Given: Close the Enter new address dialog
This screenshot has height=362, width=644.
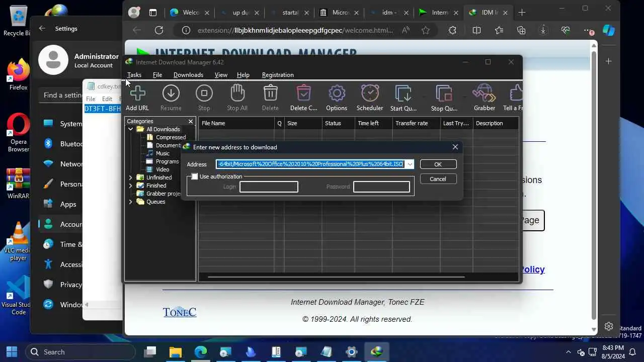Looking at the screenshot, I should [x=455, y=147].
